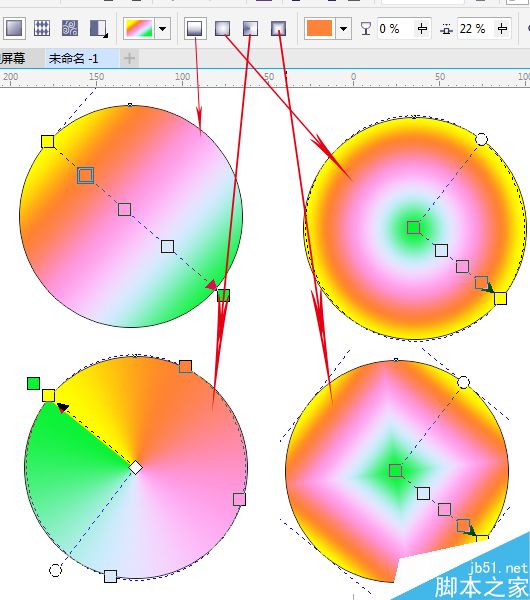Viewport: 530px width, 600px height.
Task: Select green outer node of conical gradient
Action: click(34, 383)
